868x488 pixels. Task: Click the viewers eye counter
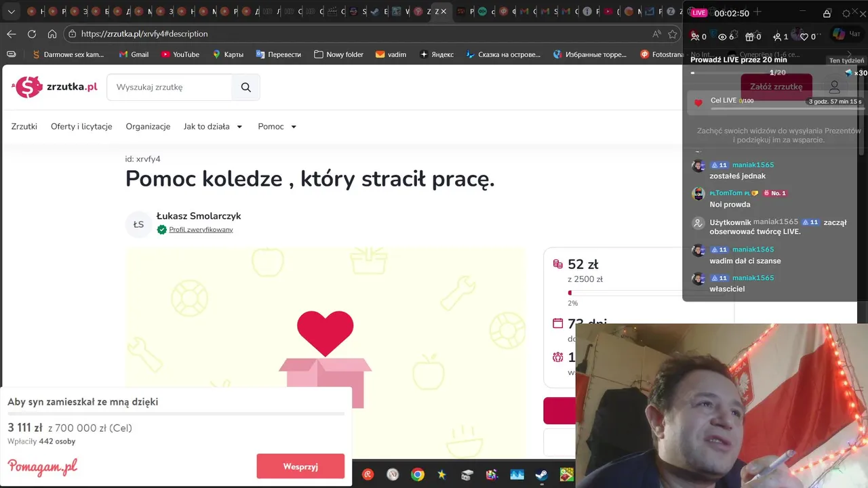726,37
